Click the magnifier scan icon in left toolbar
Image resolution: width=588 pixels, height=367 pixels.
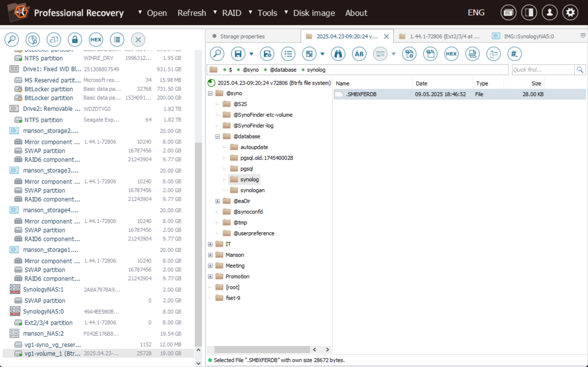click(12, 40)
